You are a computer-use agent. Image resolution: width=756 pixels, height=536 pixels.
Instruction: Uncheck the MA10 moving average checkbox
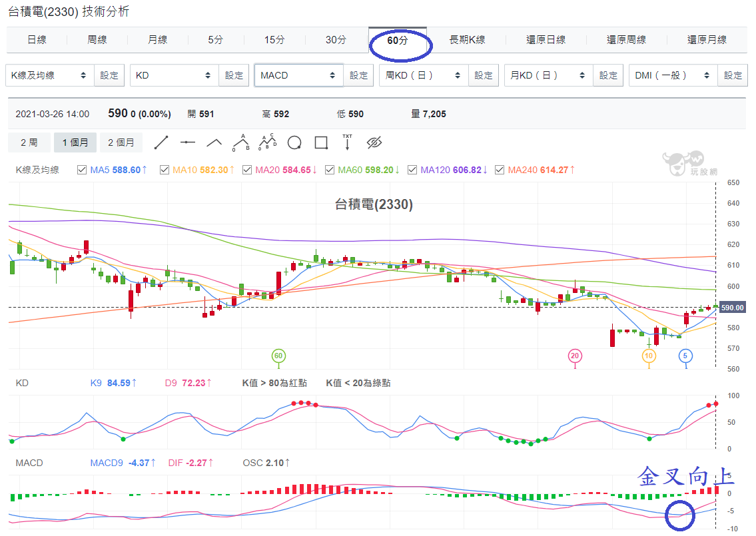click(x=165, y=170)
